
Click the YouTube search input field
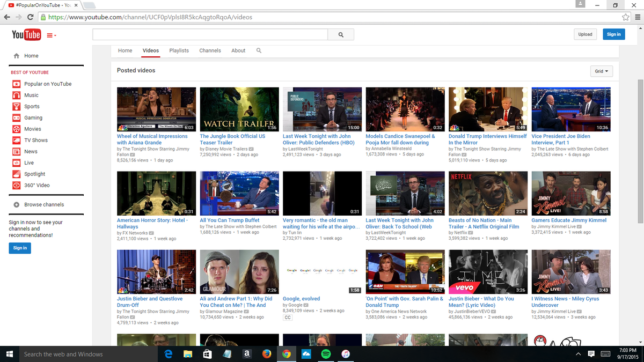[x=210, y=34]
